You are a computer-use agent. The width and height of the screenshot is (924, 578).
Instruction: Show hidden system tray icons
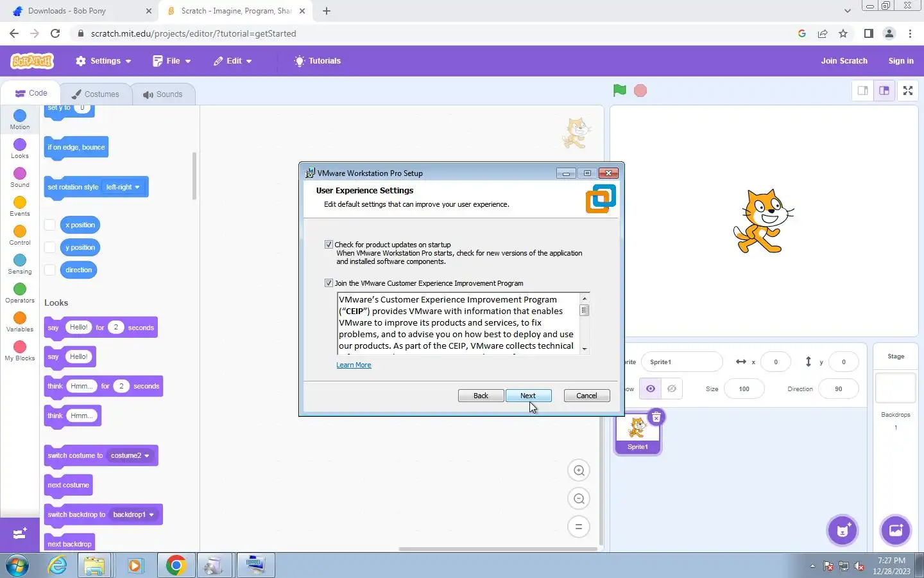(812, 566)
